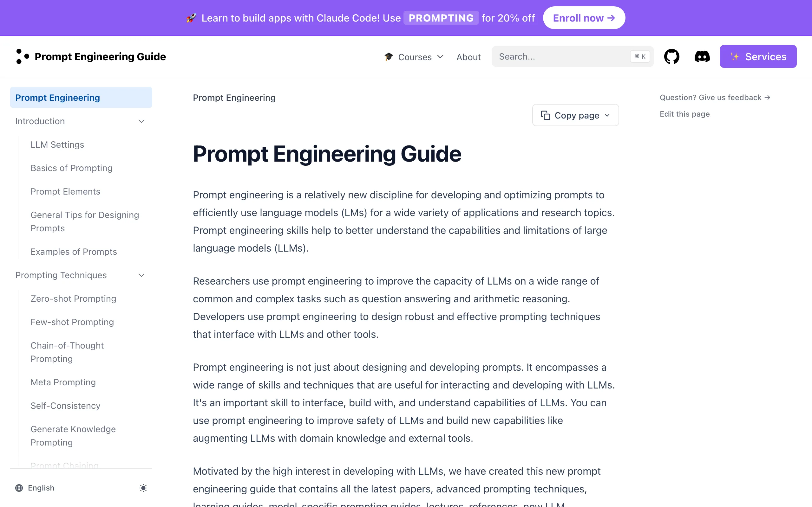Click the three-dot site logo
This screenshot has height=507, width=812.
[23, 56]
